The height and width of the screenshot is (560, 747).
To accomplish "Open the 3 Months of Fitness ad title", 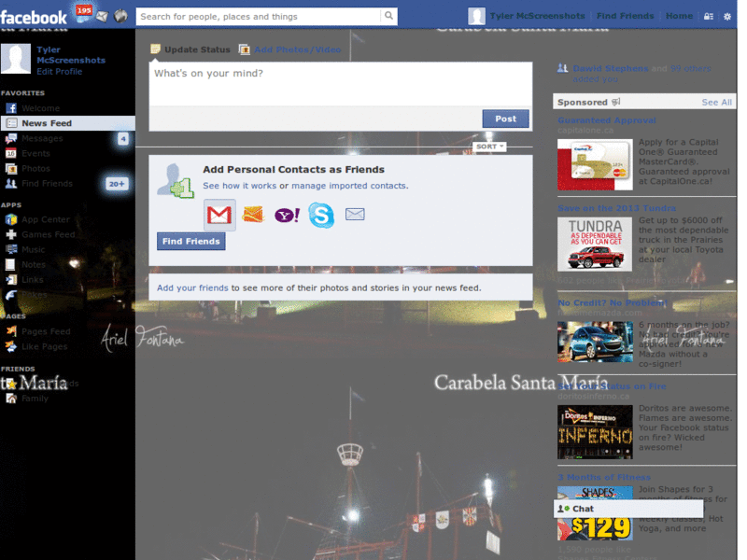I will [604, 477].
